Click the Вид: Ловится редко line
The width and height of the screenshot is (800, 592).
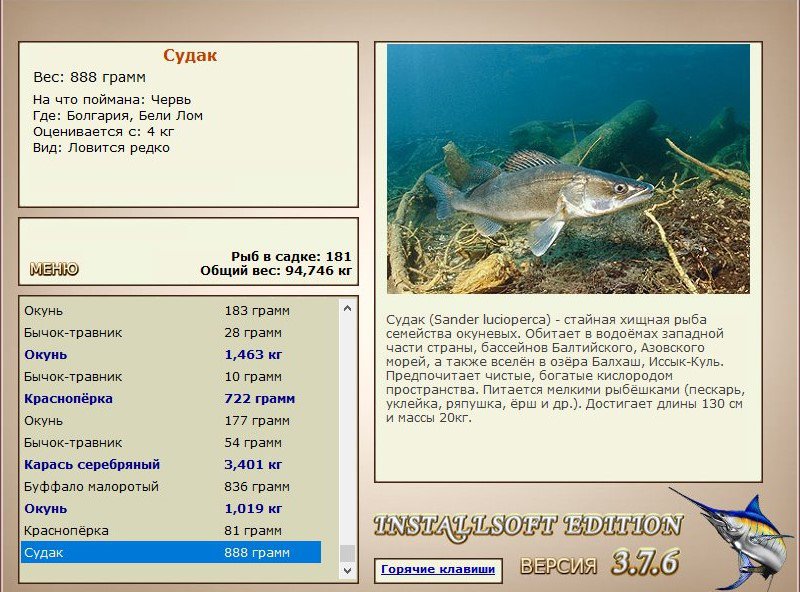tap(101, 148)
